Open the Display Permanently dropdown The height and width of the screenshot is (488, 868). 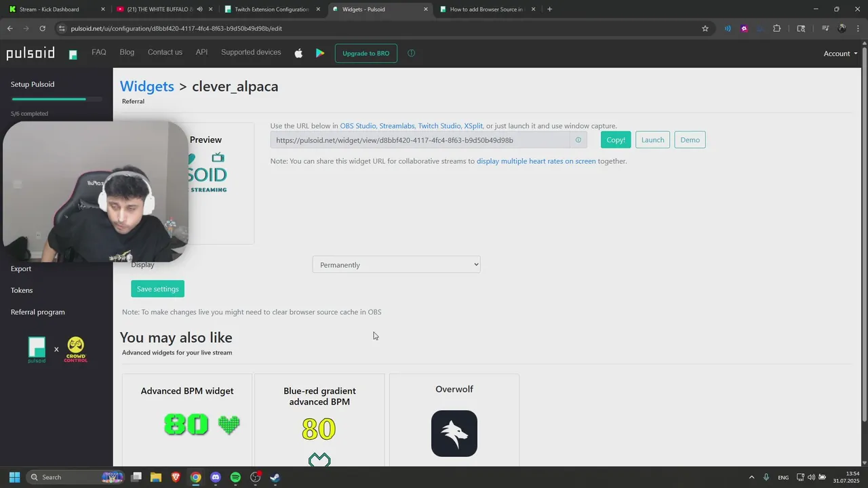point(396,264)
